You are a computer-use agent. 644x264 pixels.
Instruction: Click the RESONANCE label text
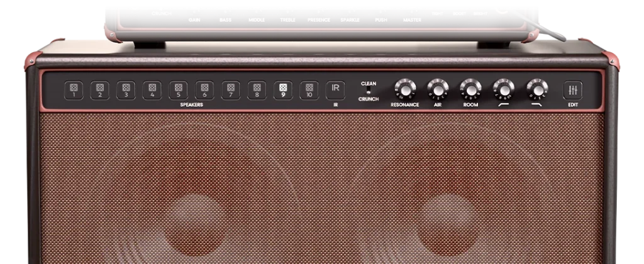[405, 105]
